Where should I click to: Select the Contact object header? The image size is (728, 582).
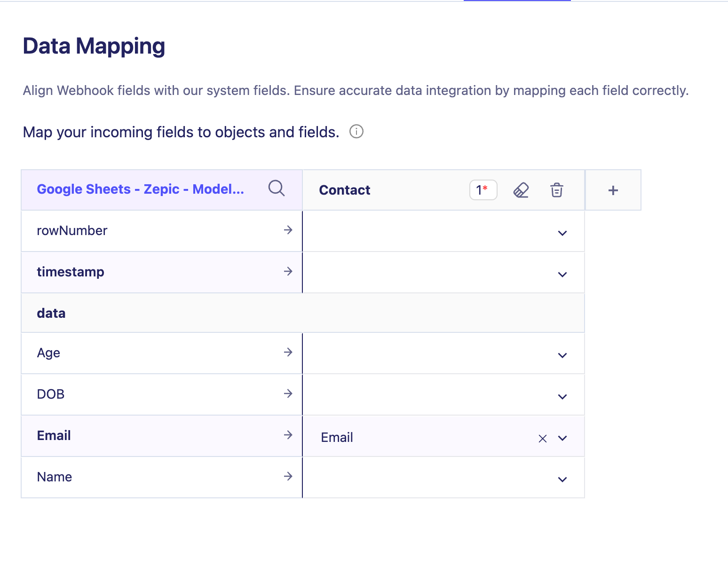coord(345,190)
